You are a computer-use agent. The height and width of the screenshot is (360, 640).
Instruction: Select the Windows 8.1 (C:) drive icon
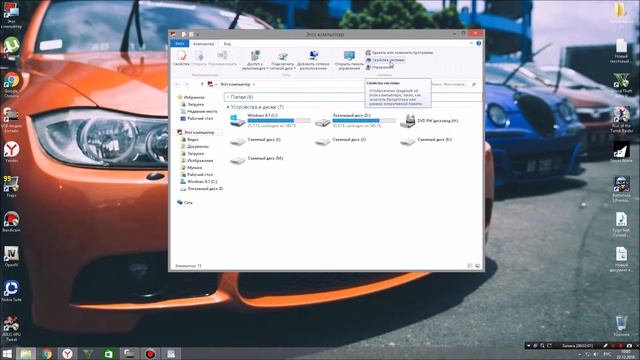[238, 121]
